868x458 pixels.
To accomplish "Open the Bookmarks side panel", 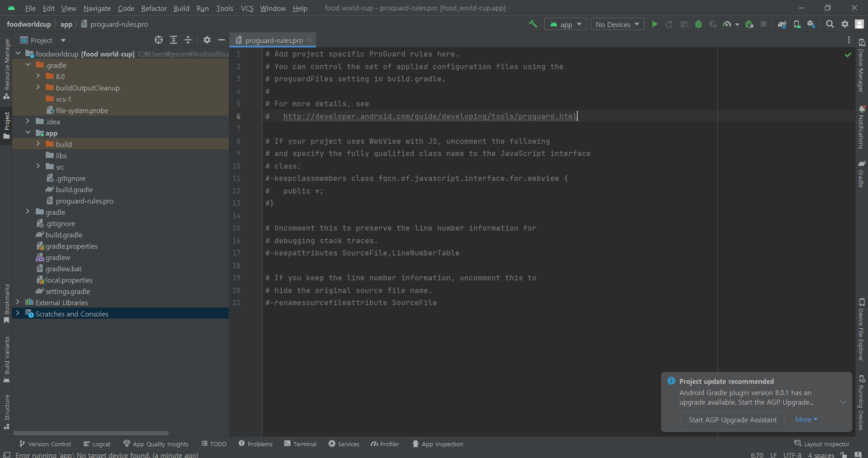I will point(7,303).
